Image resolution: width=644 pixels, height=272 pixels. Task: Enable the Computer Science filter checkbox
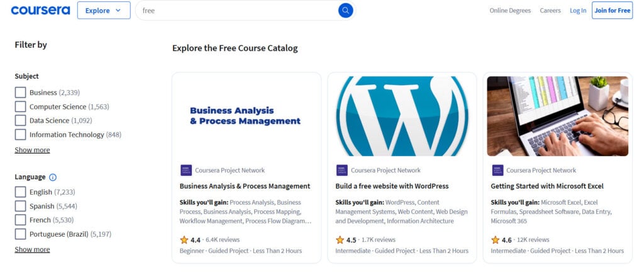pos(20,107)
